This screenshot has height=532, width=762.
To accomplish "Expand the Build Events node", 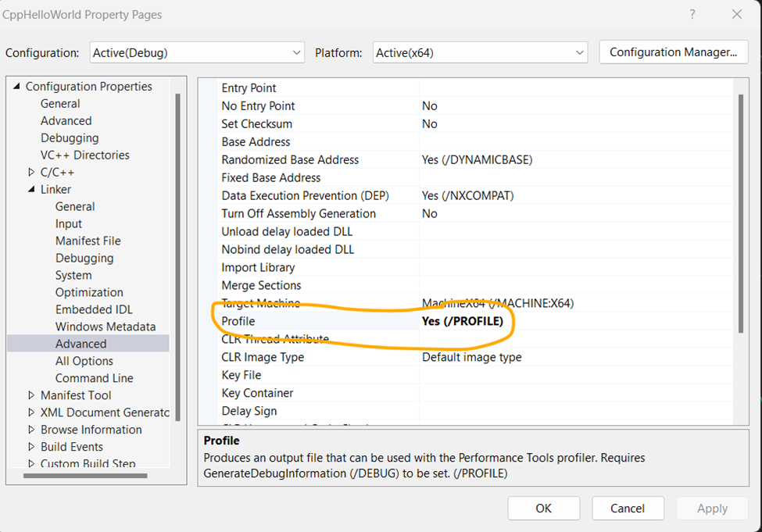I will point(33,446).
